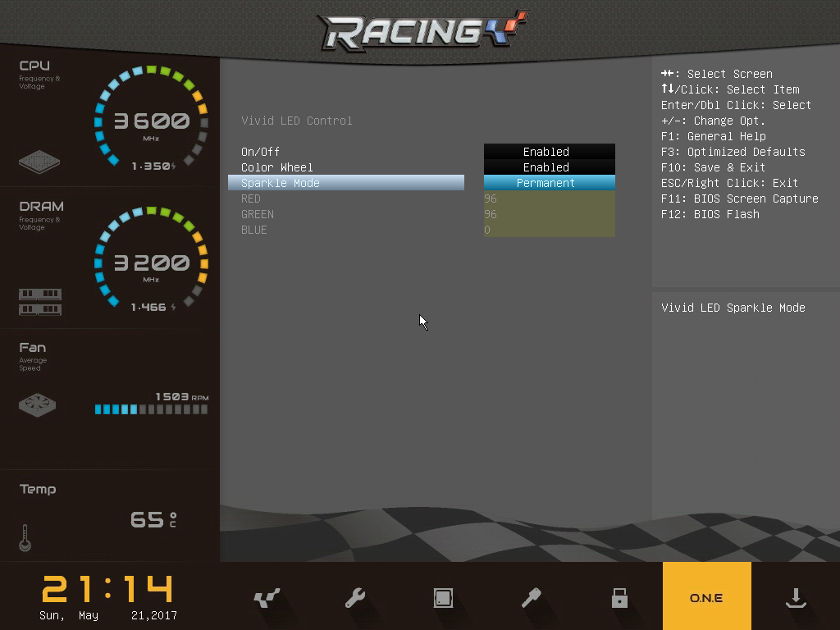Click the fan speed RPM bar
The height and width of the screenshot is (630, 840).
(x=151, y=409)
